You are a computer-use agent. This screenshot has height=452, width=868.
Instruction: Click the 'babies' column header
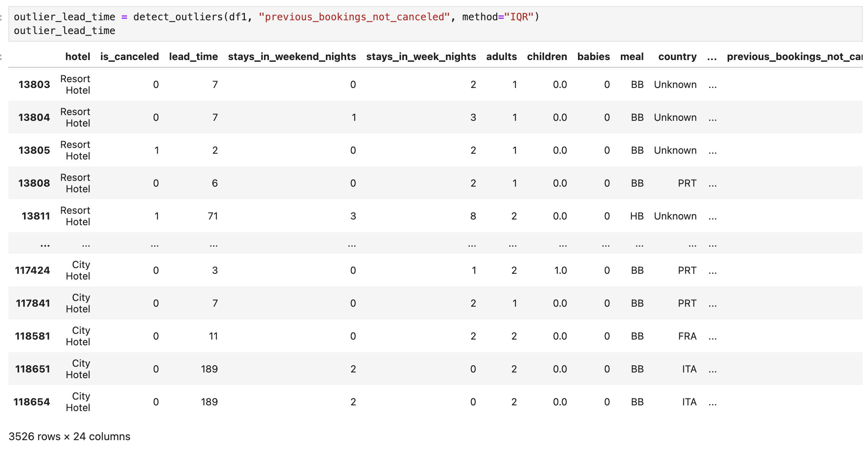593,57
